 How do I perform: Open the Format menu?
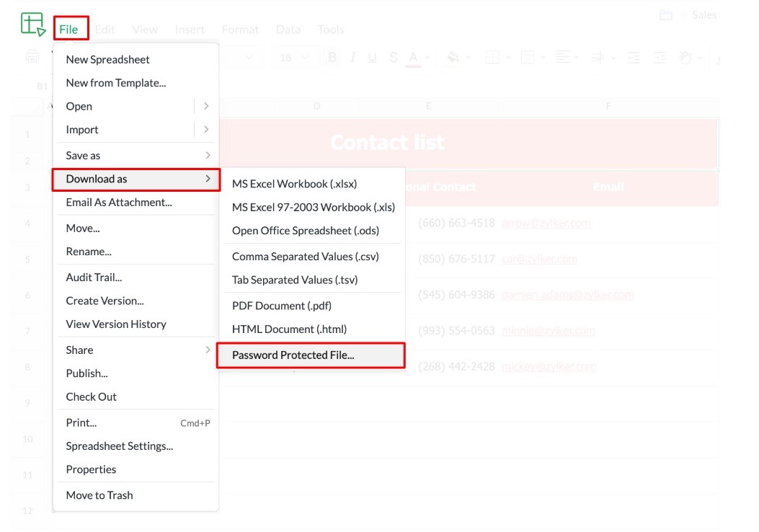coord(240,30)
